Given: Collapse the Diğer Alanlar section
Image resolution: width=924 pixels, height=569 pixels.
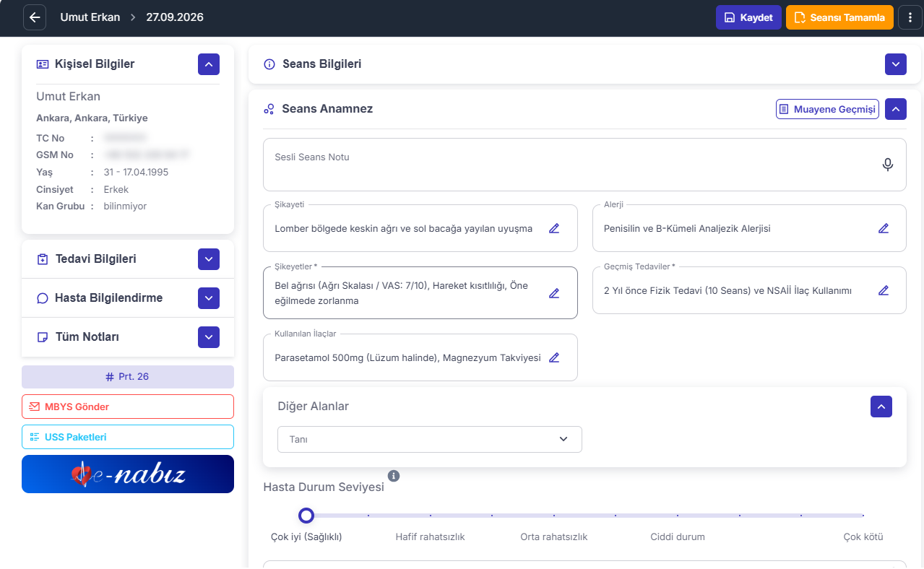Looking at the screenshot, I should click(x=881, y=407).
